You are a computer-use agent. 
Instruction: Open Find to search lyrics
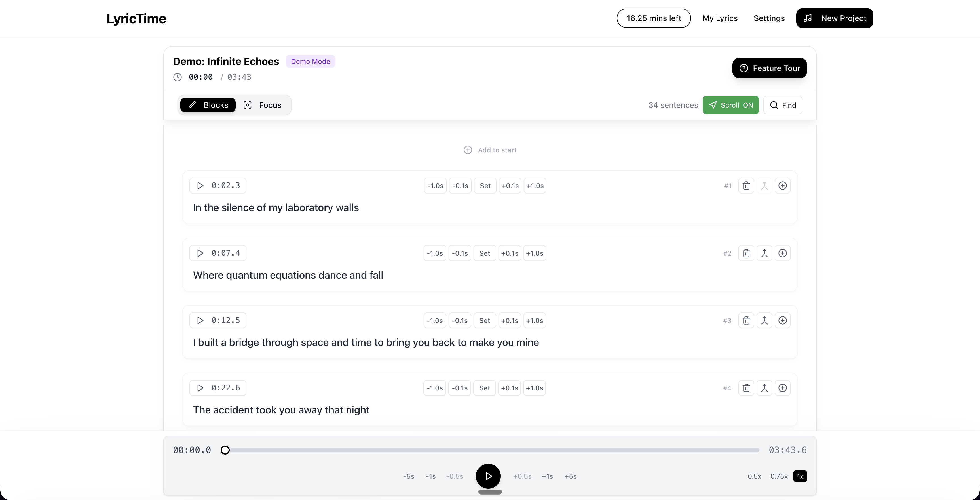[x=783, y=105]
